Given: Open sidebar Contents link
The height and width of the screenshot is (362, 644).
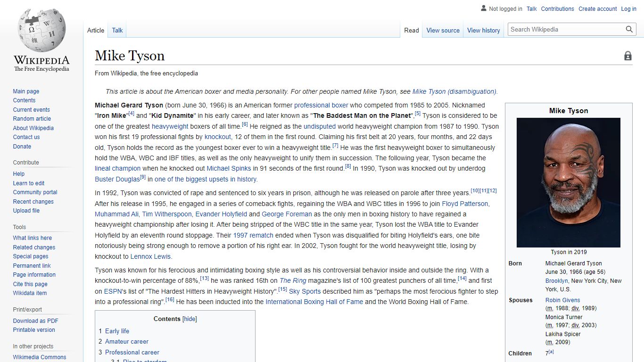Looking at the screenshot, I should pos(24,100).
